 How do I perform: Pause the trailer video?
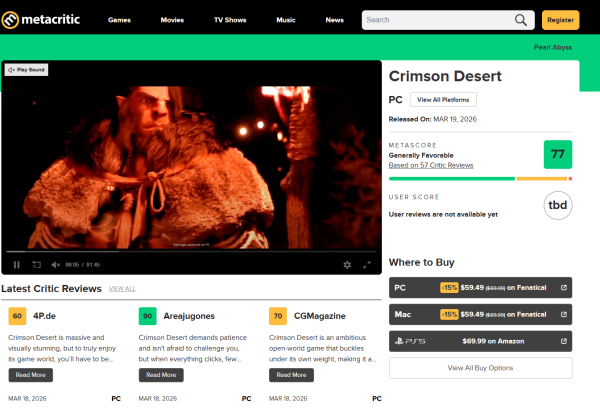pyautogui.click(x=17, y=264)
